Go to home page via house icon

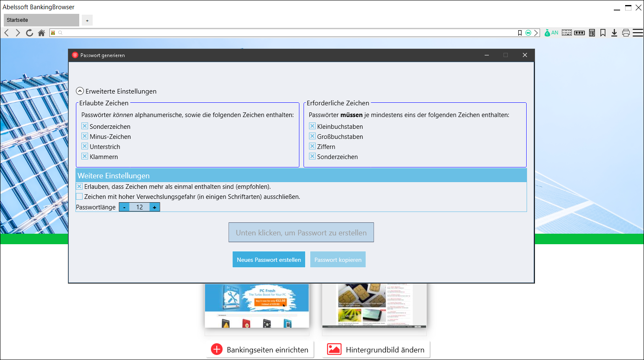coord(42,33)
